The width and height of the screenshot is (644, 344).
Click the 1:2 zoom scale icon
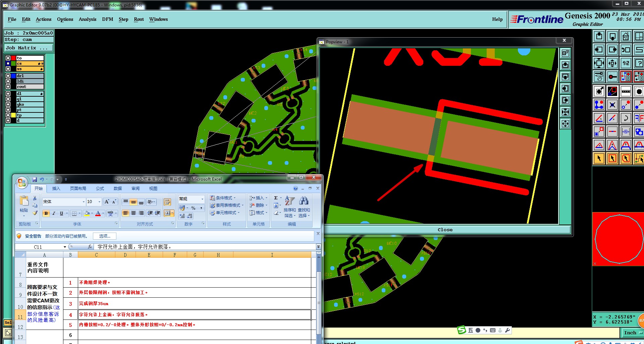point(626,63)
